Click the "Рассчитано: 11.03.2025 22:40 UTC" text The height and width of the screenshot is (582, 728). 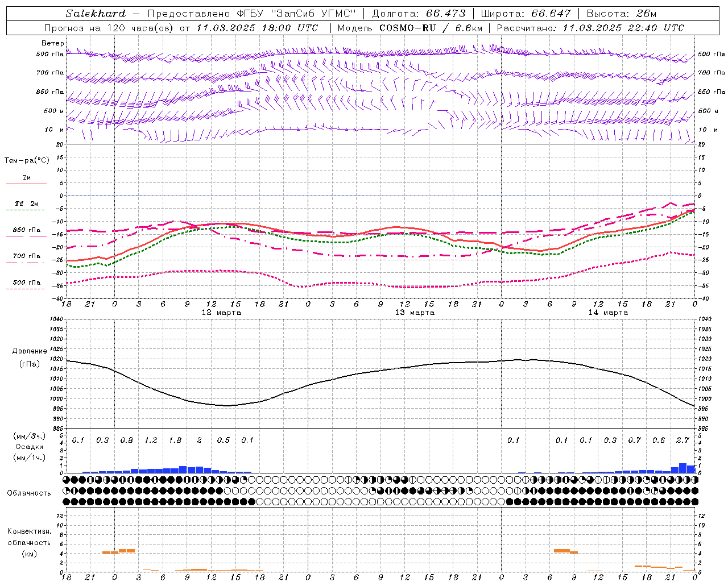pos(590,28)
